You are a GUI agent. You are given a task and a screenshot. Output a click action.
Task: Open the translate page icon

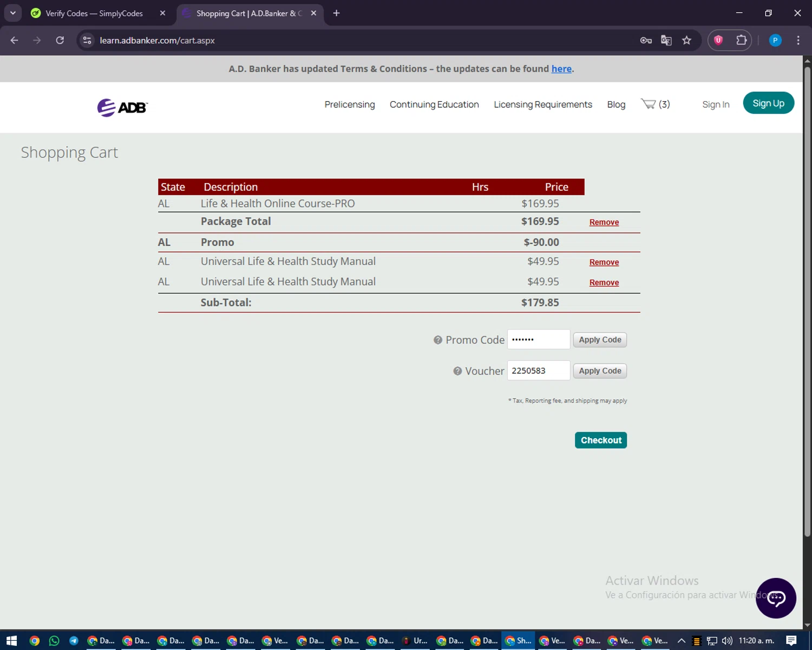pos(666,40)
